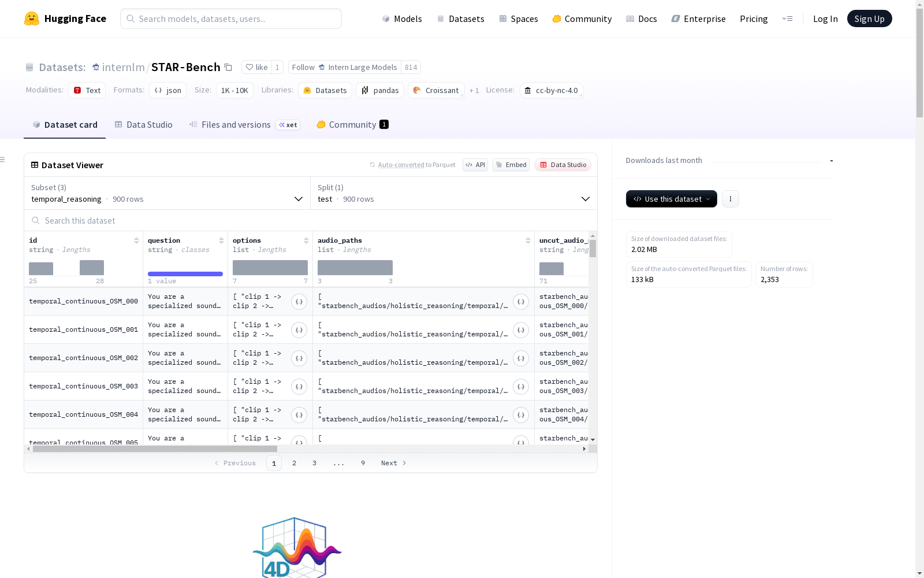This screenshot has width=924, height=578.
Task: Sort by the options column arrows
Action: click(306, 240)
